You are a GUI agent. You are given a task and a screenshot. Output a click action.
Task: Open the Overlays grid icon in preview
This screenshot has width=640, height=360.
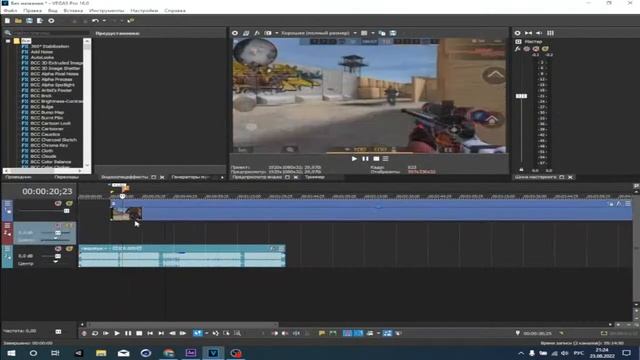(364, 33)
